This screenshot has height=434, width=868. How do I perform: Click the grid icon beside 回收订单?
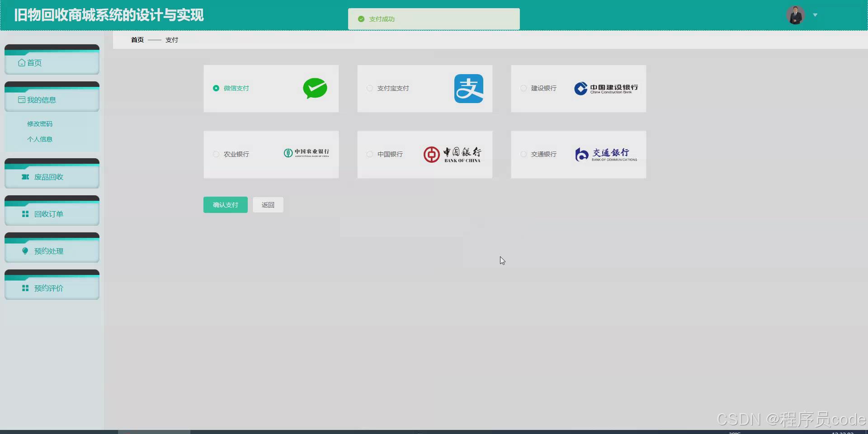(25, 214)
